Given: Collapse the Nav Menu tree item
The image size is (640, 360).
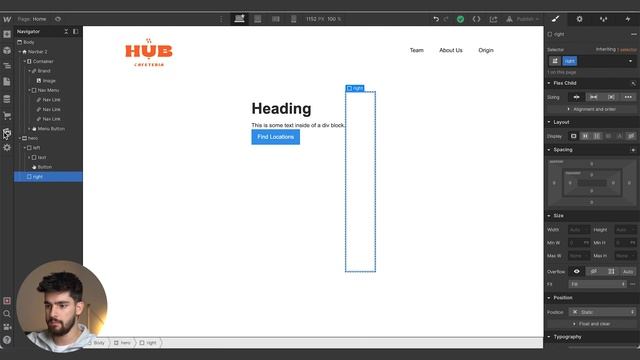Looking at the screenshot, I should 29,90.
